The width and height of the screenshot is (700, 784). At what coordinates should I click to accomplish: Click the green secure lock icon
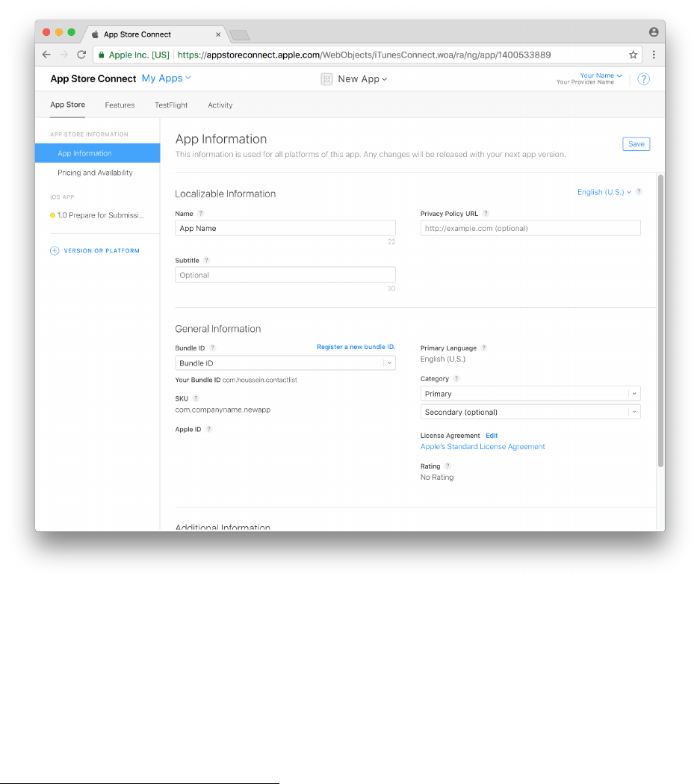pyautogui.click(x=102, y=55)
